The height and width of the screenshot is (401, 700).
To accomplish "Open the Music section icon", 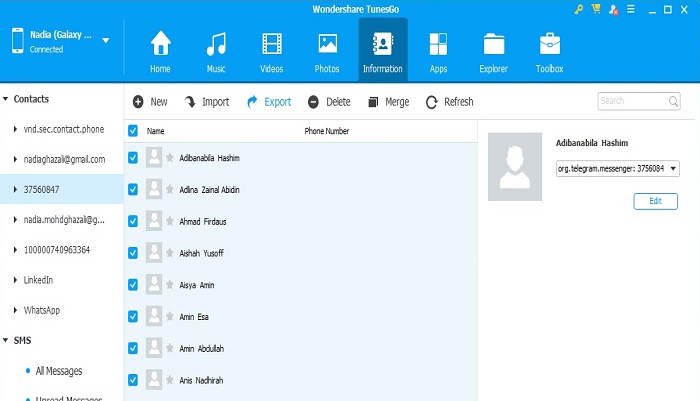I will pos(216,46).
